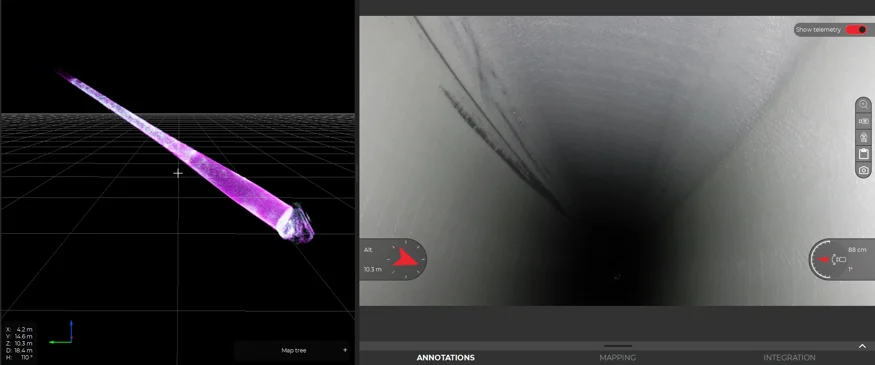Click the XYZ coordinates readout panel

pyautogui.click(x=20, y=343)
